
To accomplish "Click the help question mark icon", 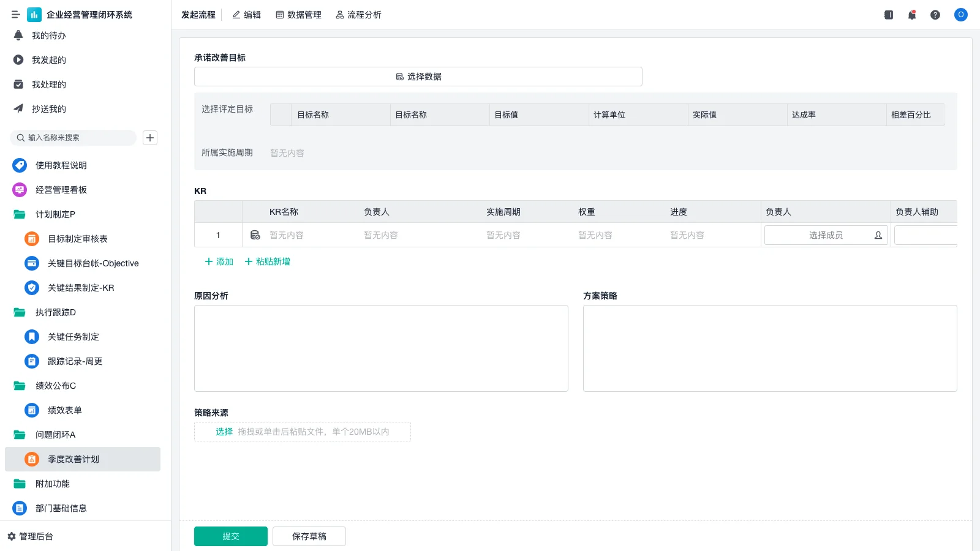I will (935, 15).
